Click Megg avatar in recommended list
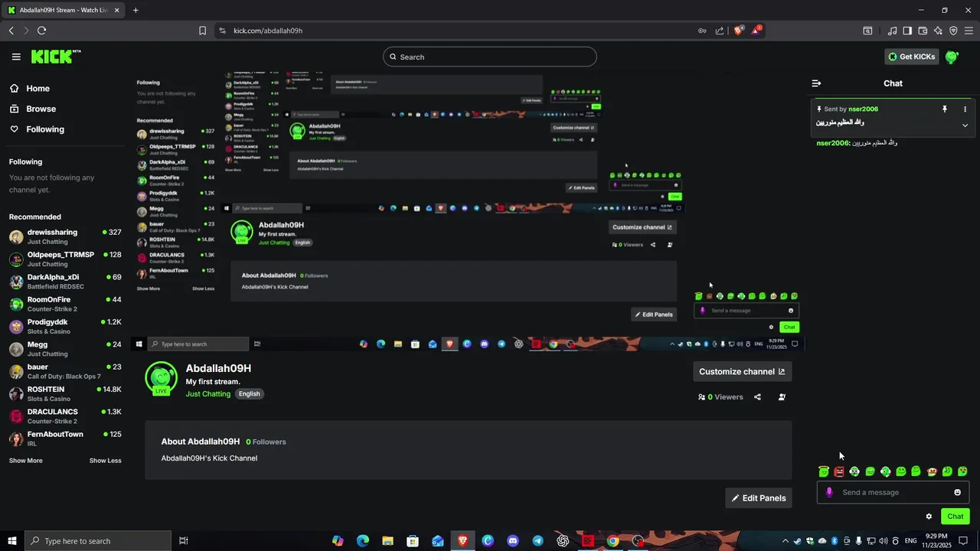Image resolution: width=980 pixels, height=551 pixels. [x=16, y=349]
